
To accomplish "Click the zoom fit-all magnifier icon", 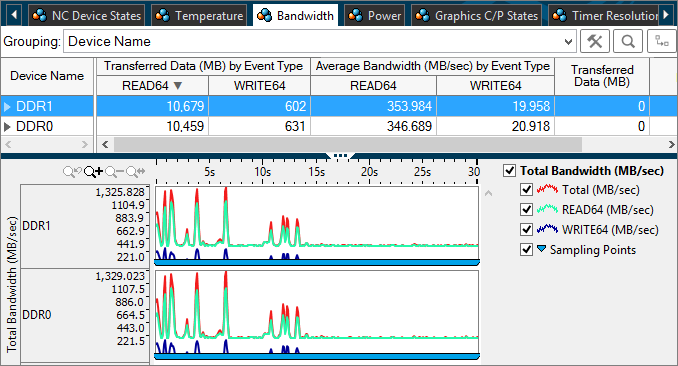I will [135, 172].
